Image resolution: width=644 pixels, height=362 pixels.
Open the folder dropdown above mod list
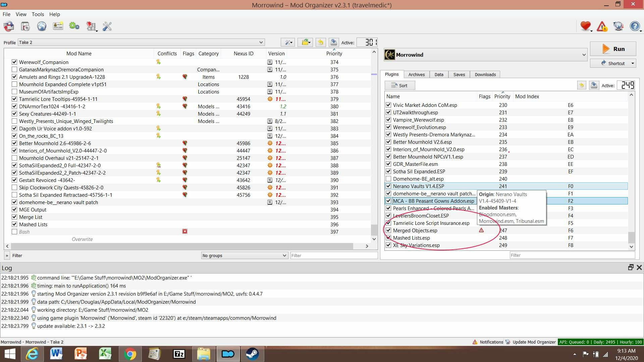click(x=306, y=42)
